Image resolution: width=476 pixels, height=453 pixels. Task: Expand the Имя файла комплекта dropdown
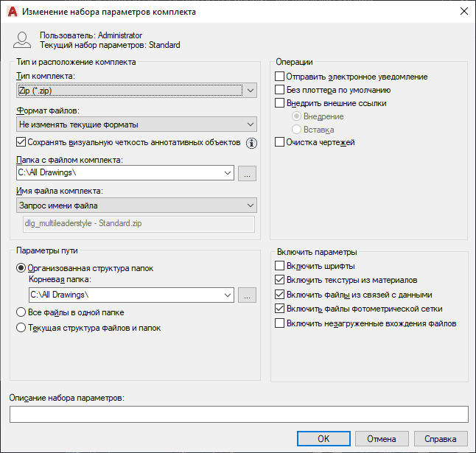tap(136, 206)
